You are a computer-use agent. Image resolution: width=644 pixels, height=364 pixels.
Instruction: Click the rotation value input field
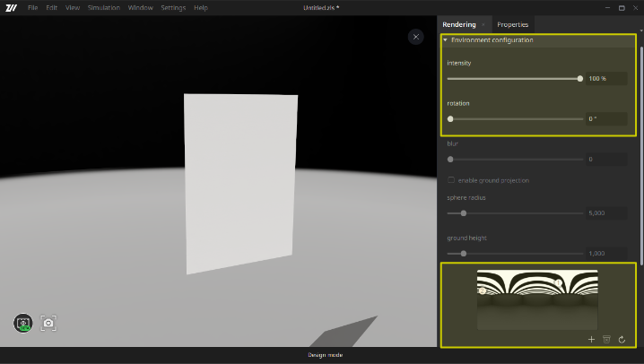pyautogui.click(x=606, y=118)
